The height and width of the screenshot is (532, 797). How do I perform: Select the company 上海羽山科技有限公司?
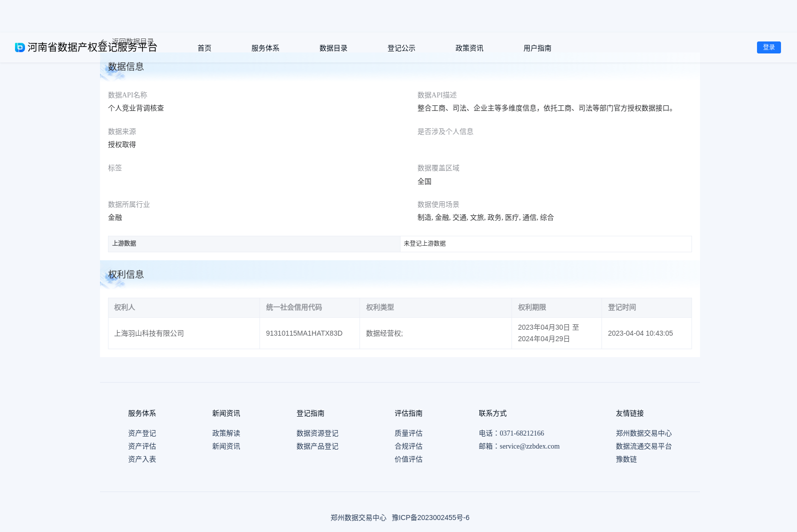[x=149, y=333]
